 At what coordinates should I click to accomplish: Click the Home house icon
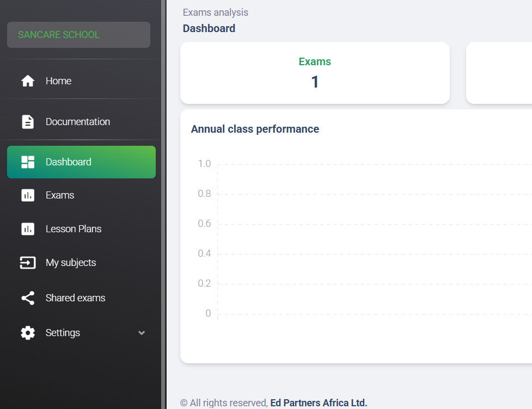[28, 81]
